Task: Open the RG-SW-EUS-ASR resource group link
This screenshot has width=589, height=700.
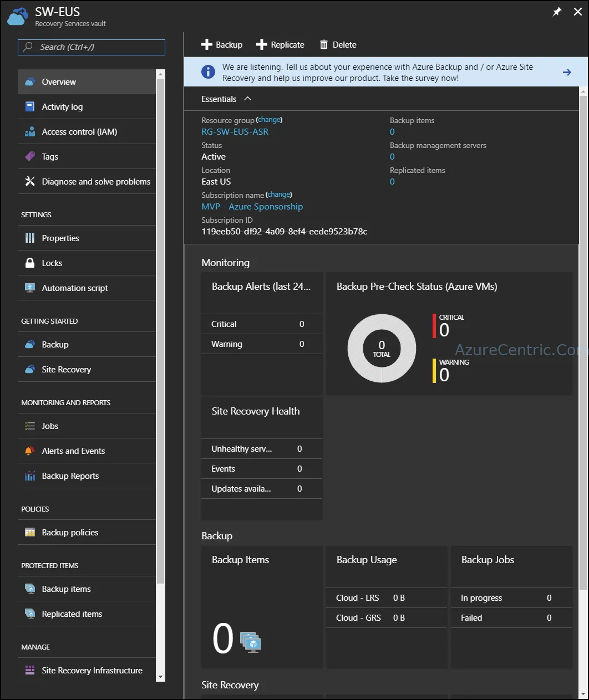Action: click(235, 131)
